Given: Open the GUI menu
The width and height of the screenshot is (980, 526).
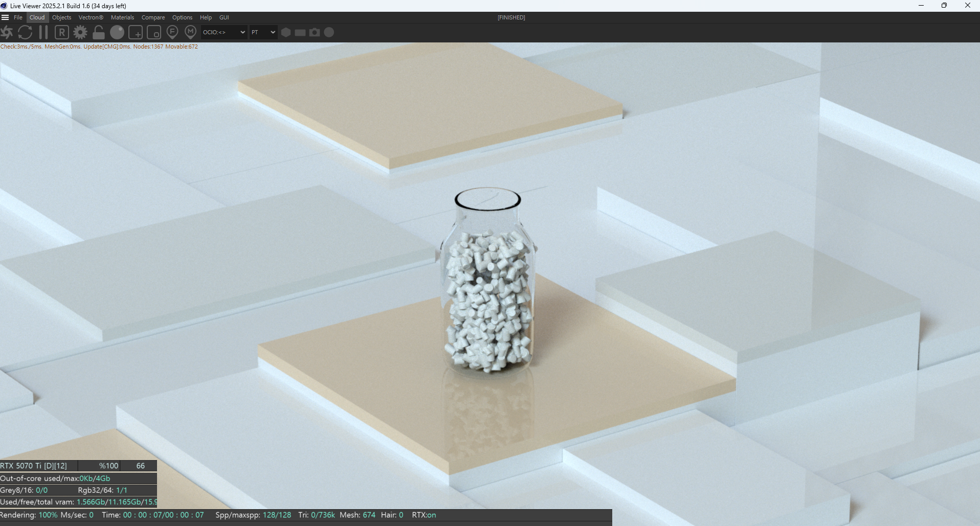Looking at the screenshot, I should click(x=224, y=17).
